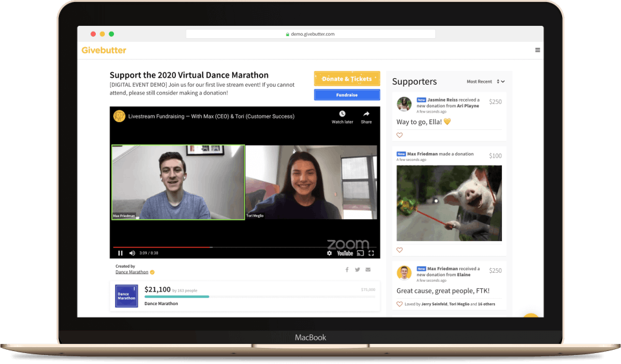Click the $21,100 raised amount
The height and width of the screenshot is (364, 621).
click(x=158, y=290)
